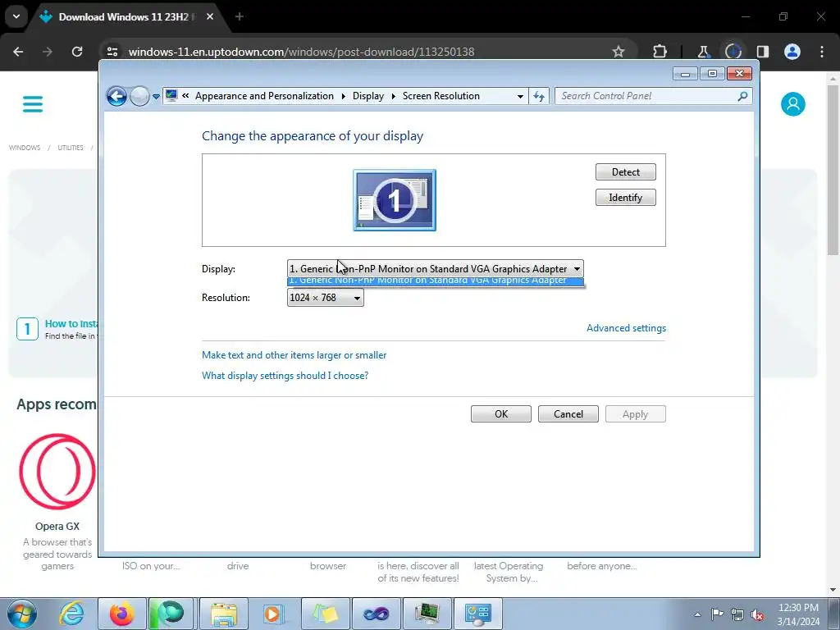Screen dimensions: 840x630
Task: Click the Chrome address bar URL
Action: [301, 52]
